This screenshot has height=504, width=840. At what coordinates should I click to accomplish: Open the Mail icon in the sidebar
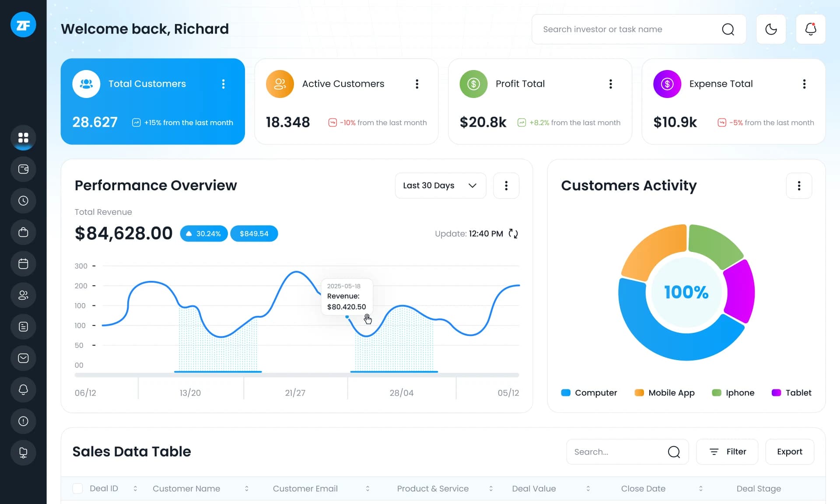(23, 358)
